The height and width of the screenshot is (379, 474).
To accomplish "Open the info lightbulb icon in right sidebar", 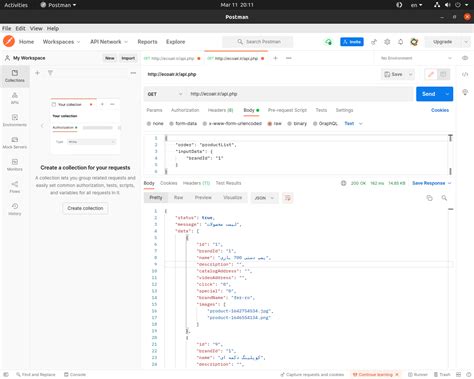I will (465, 92).
